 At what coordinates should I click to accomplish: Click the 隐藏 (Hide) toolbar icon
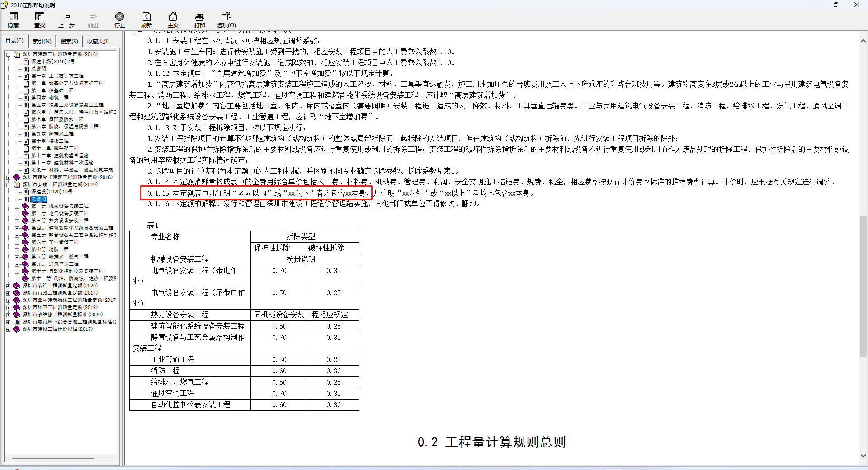pyautogui.click(x=13, y=20)
